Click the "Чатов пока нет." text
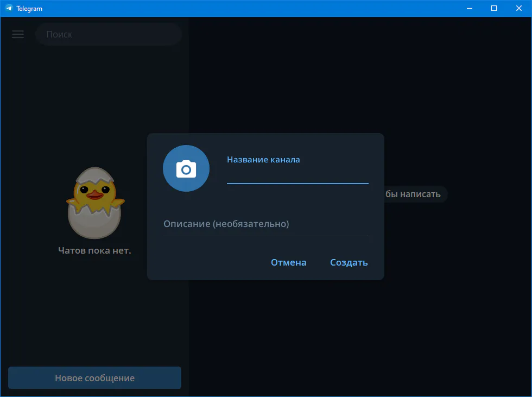Screen dimensions: 532x397 coord(94,250)
